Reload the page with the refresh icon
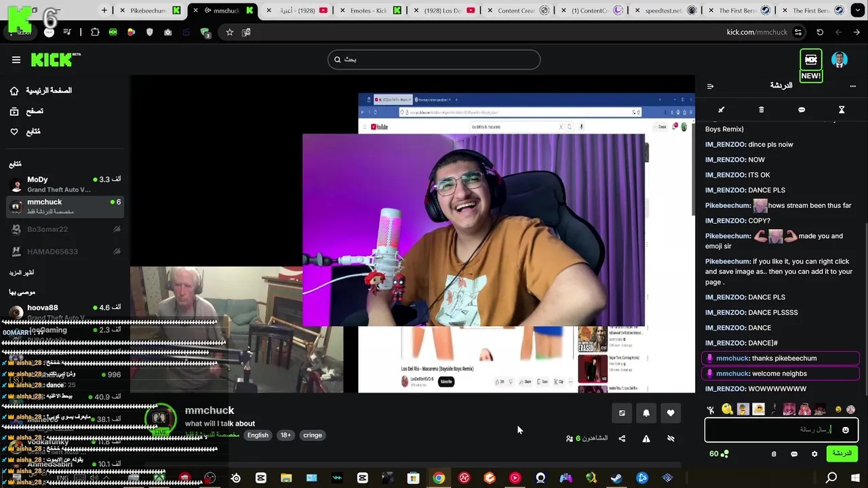The width and height of the screenshot is (868, 488). click(x=820, y=33)
